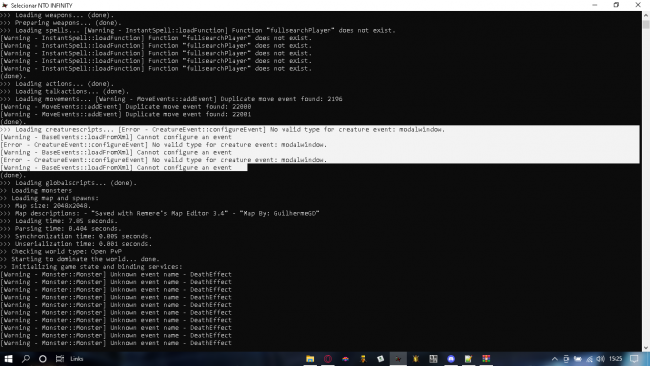This screenshot has height=366, width=650.
Task: Click the console window title bar icon
Action: (5, 5)
